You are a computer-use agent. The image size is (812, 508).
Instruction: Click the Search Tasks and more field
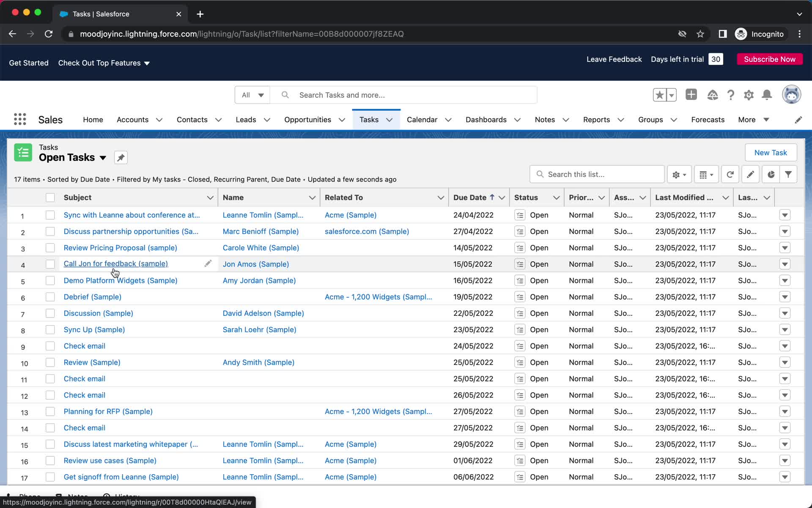pos(404,95)
